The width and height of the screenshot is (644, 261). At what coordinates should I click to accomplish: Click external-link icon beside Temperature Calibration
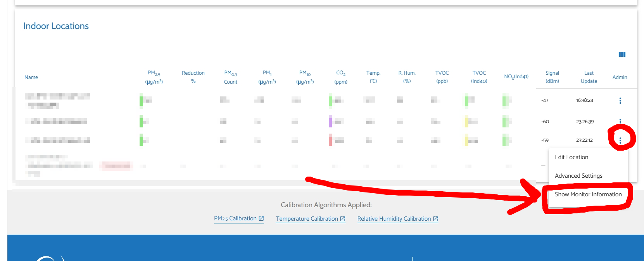click(343, 219)
